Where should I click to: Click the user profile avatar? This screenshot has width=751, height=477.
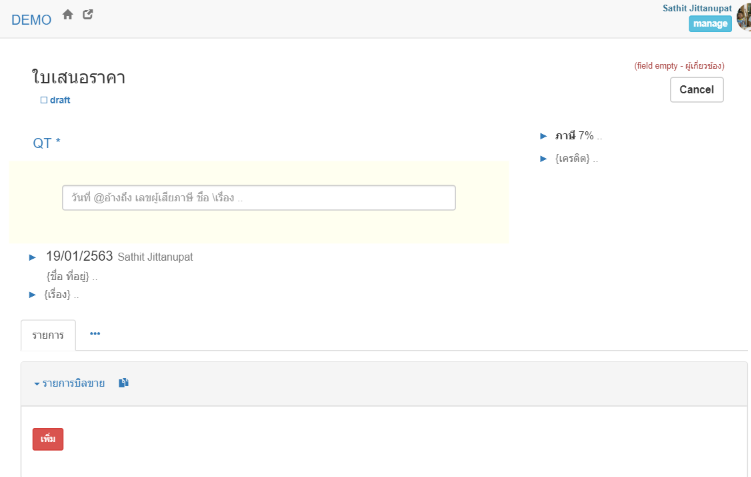[744, 17]
